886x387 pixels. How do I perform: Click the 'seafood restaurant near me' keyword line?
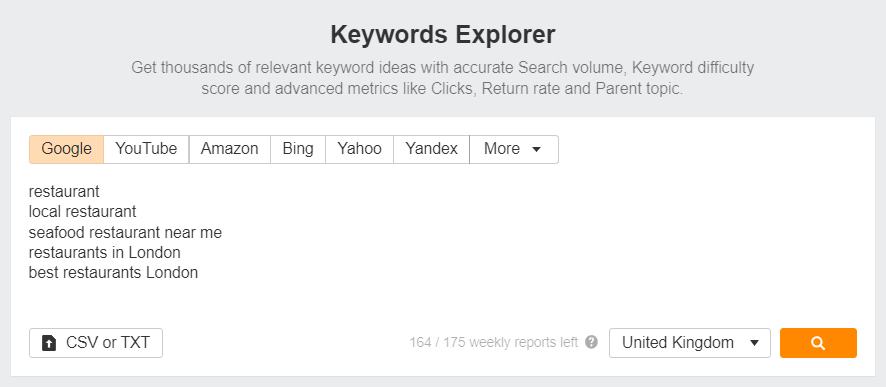125,232
